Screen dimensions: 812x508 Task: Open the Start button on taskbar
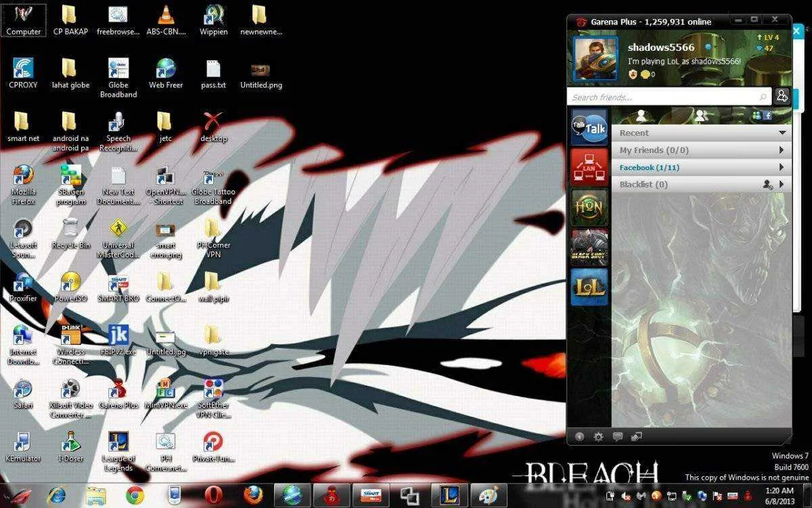tap(19, 496)
